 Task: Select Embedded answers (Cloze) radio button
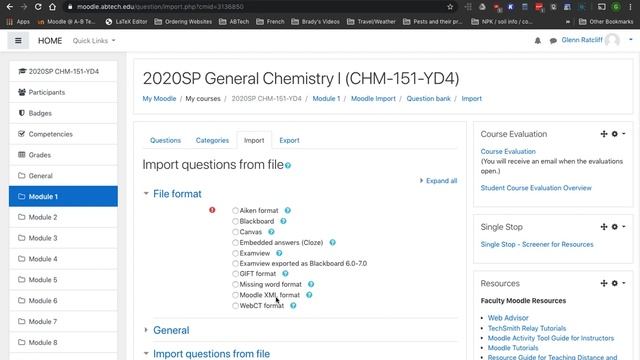tap(235, 242)
